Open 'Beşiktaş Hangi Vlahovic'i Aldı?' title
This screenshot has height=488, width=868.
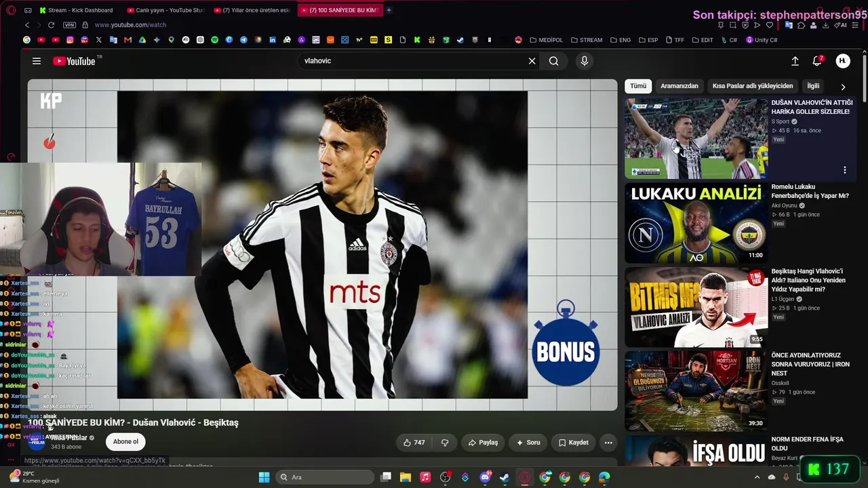tap(808, 280)
